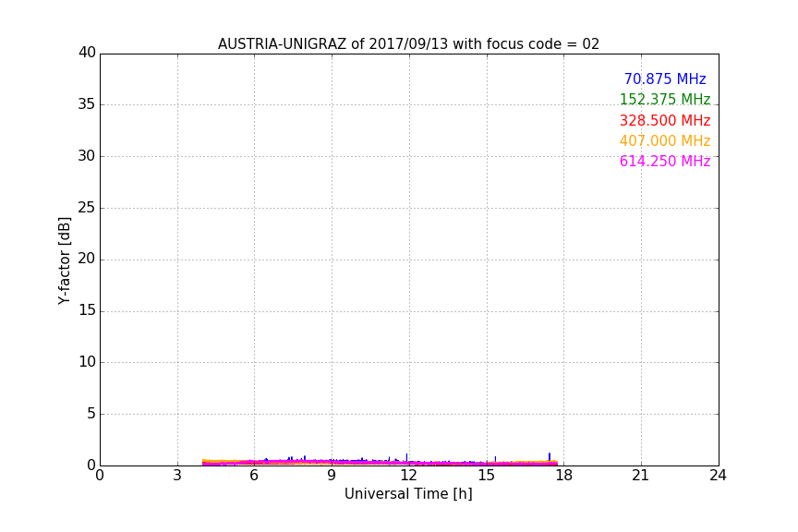Click the y-axis tick value 10
This screenshot has height=532, width=798.
pos(87,362)
